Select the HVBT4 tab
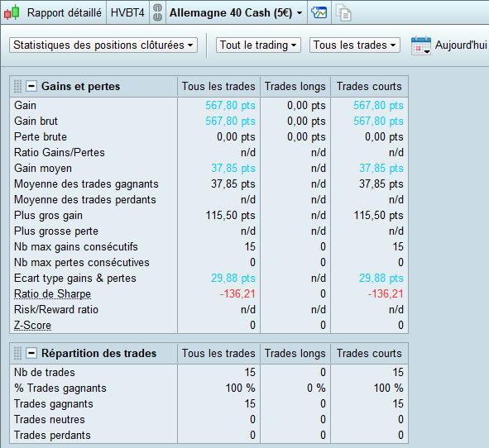The image size is (489, 448). [127, 12]
